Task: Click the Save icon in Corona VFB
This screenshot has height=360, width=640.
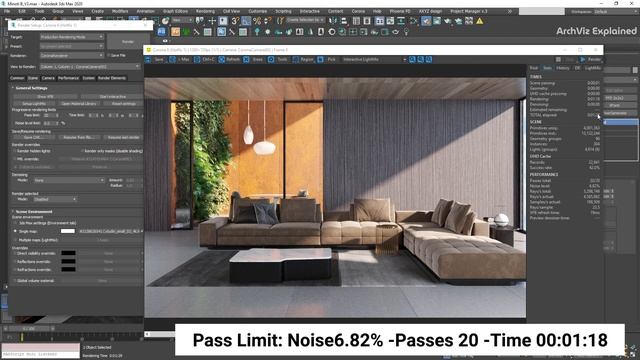Action: 148,60
